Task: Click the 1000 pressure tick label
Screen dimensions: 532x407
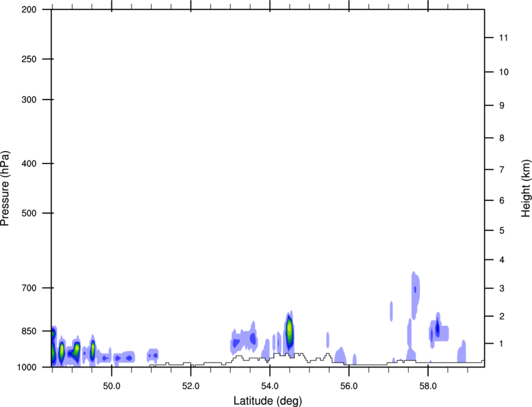Action: [x=27, y=367]
